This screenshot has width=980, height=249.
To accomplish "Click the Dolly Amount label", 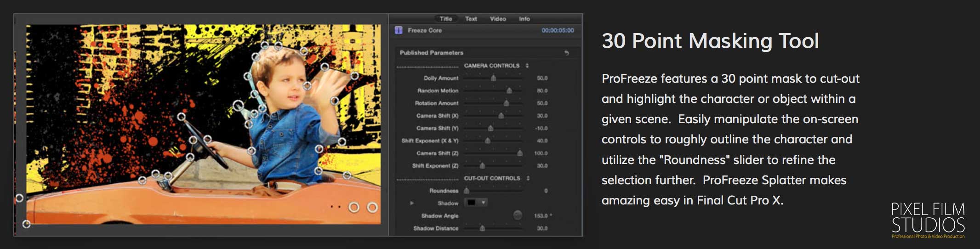I will click(441, 78).
